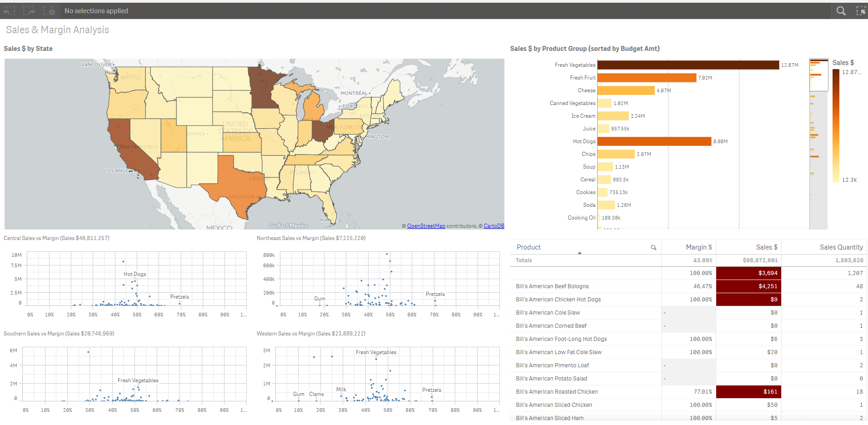Screen dimensions: 868x425
Task: Select Florida on the map
Action: (x=329, y=207)
